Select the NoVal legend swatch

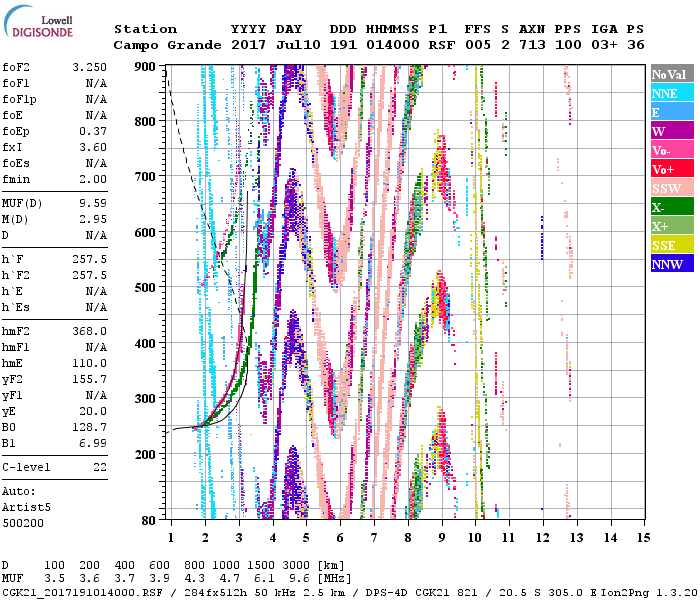pyautogui.click(x=669, y=74)
